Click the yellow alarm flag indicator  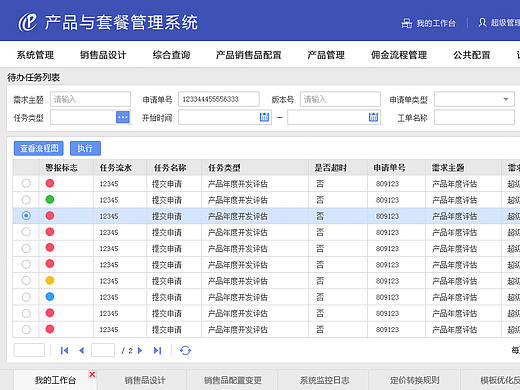click(x=50, y=280)
